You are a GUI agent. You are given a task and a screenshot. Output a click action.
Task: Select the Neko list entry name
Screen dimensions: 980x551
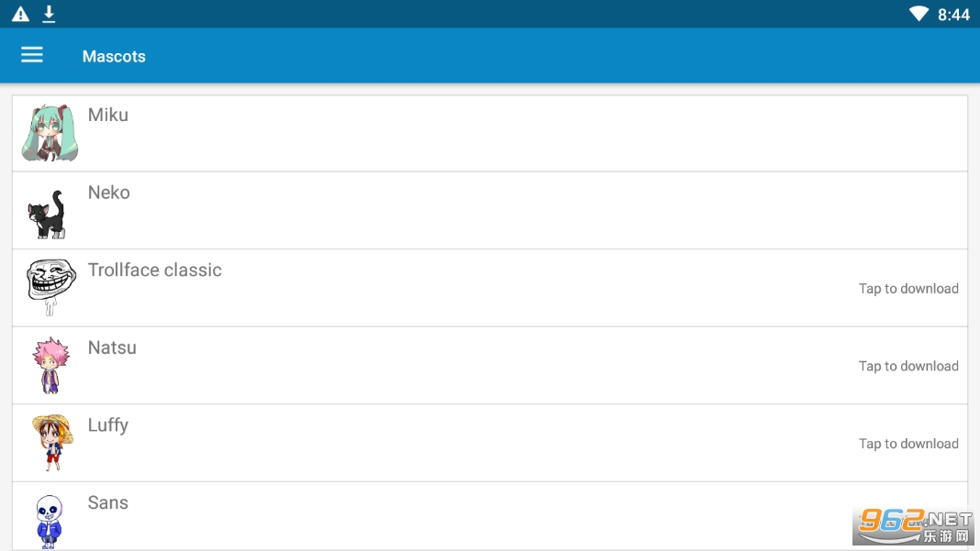pyautogui.click(x=109, y=193)
